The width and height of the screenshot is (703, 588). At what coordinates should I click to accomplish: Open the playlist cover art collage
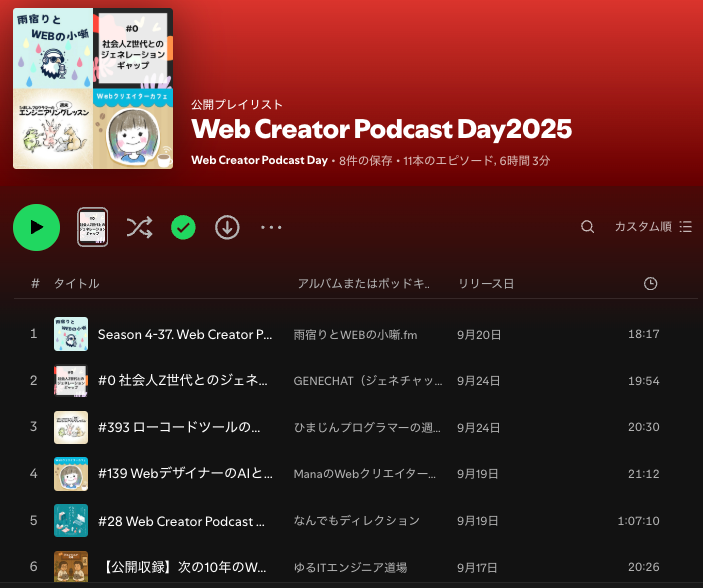pos(93,88)
